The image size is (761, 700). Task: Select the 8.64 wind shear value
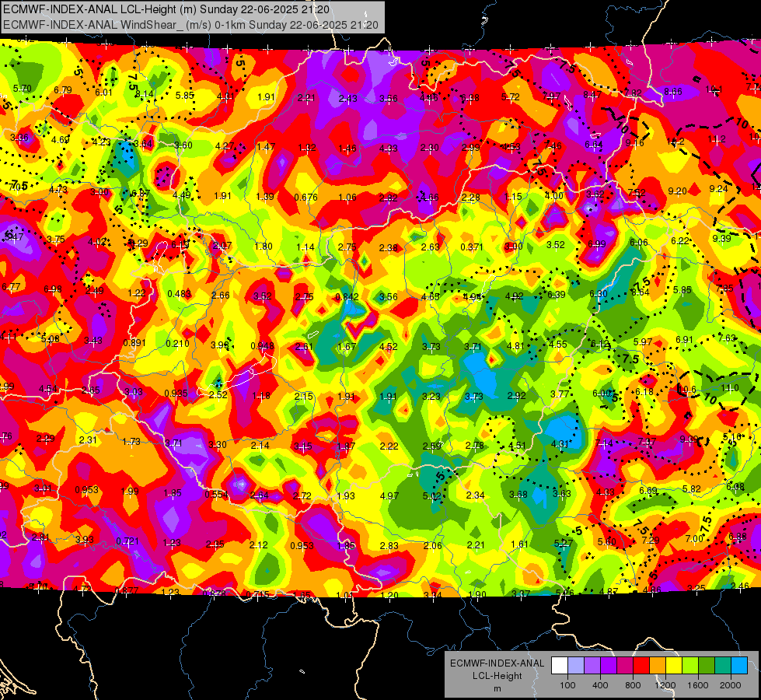click(x=641, y=292)
